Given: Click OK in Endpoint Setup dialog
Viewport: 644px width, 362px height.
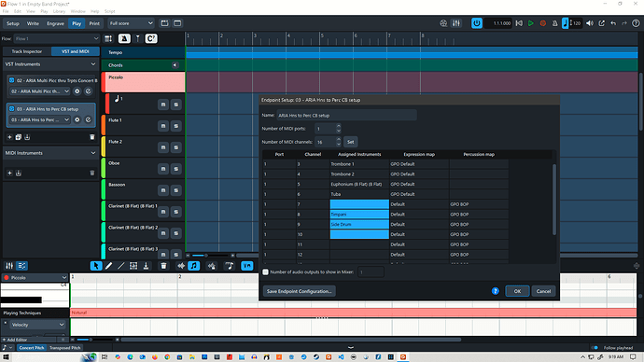Looking at the screenshot, I should pos(517,291).
